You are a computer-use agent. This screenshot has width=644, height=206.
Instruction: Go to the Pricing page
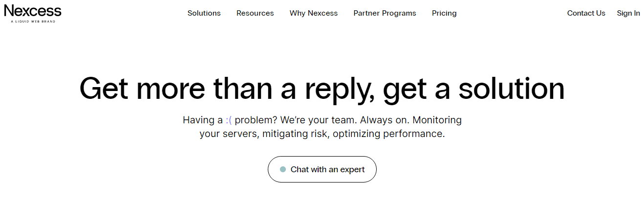coord(444,13)
